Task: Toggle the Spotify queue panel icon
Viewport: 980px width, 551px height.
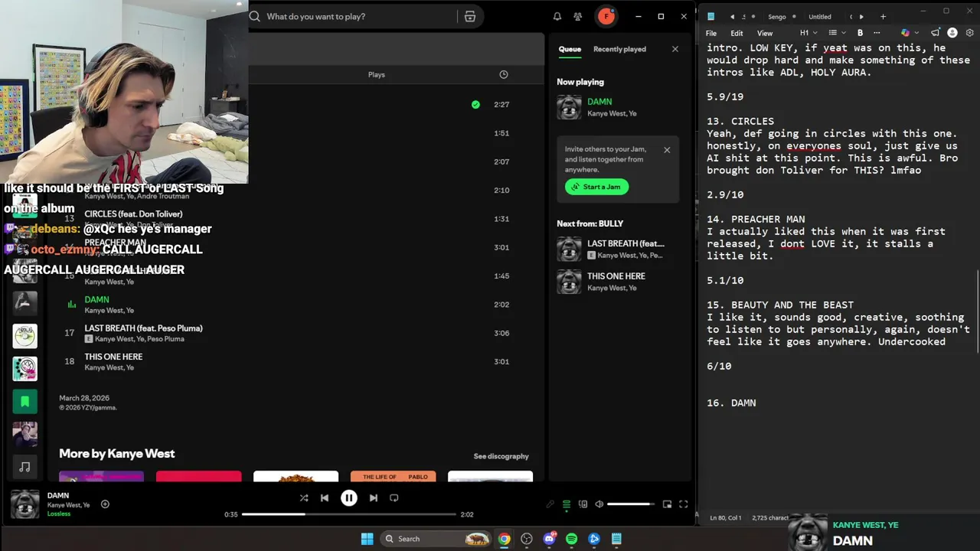Action: tap(567, 504)
